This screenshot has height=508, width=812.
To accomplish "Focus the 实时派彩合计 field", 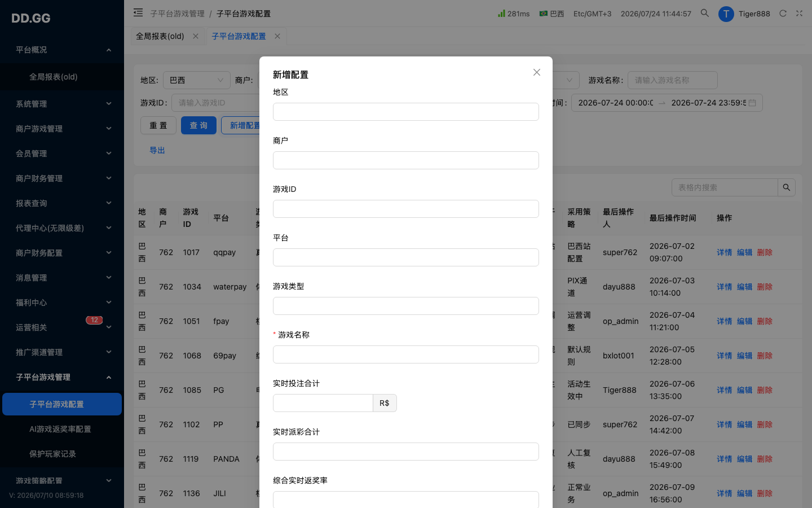I will [406, 452].
